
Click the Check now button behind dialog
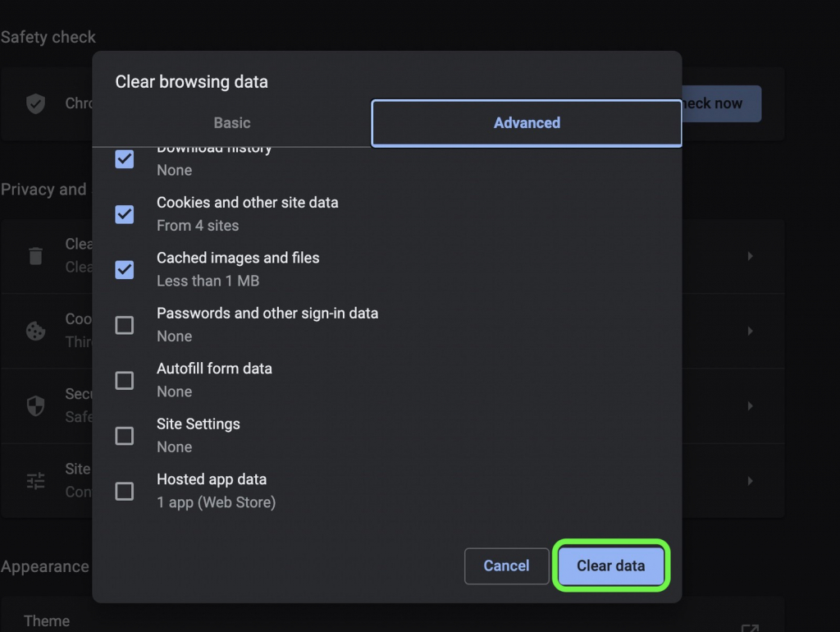pyautogui.click(x=721, y=103)
